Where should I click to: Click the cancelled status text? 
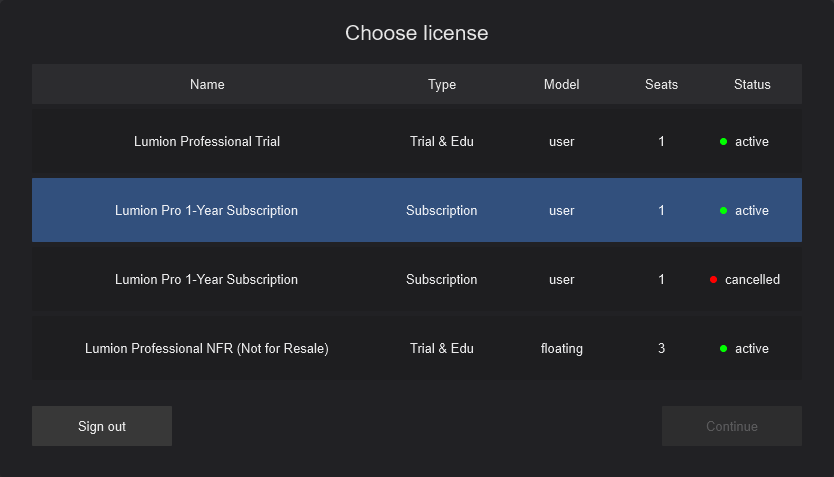pyautogui.click(x=752, y=280)
